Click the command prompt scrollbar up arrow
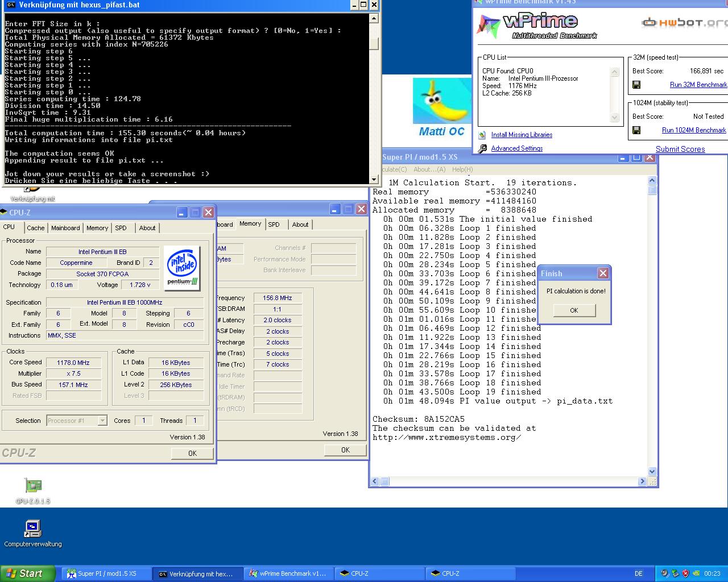This screenshot has height=582, width=728. tap(374, 18)
